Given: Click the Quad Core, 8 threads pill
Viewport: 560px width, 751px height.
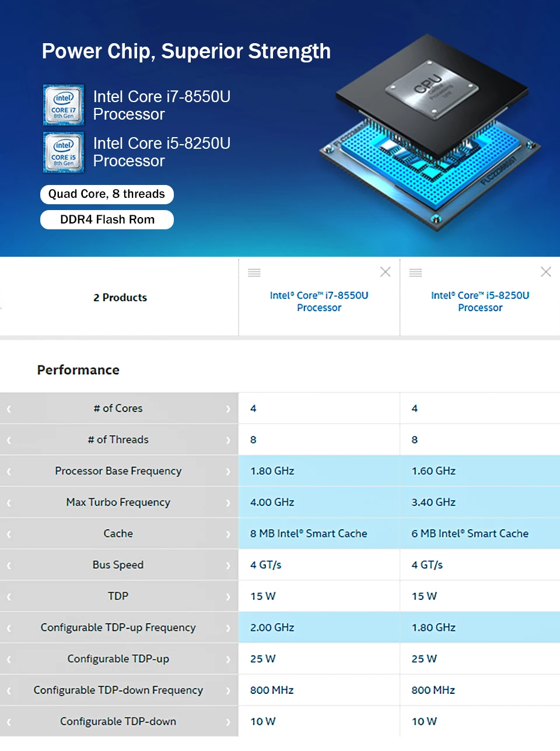Looking at the screenshot, I should (x=107, y=194).
